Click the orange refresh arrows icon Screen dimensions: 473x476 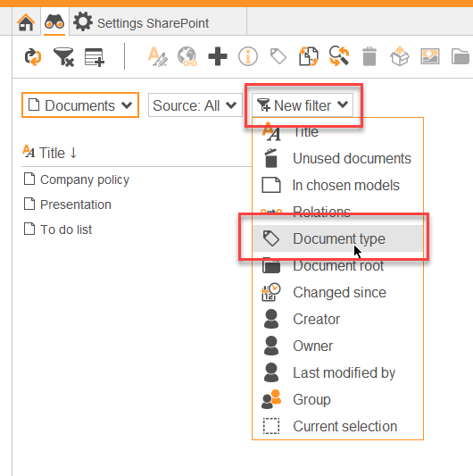[x=33, y=57]
